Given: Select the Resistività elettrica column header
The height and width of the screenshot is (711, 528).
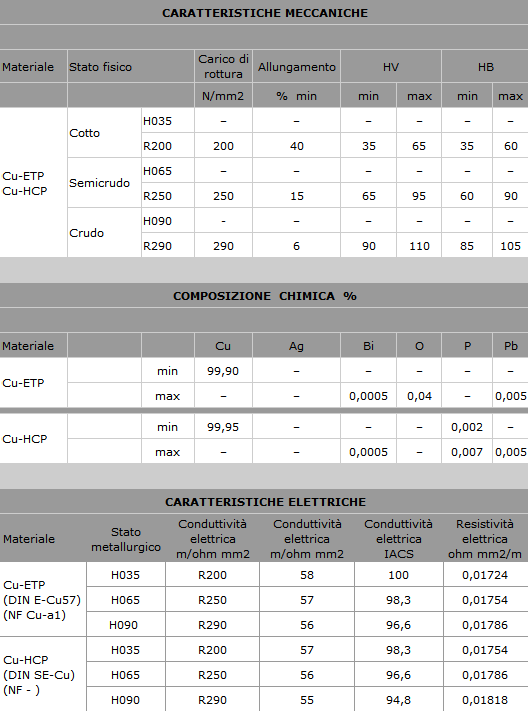Looking at the screenshot, I should (484, 539).
